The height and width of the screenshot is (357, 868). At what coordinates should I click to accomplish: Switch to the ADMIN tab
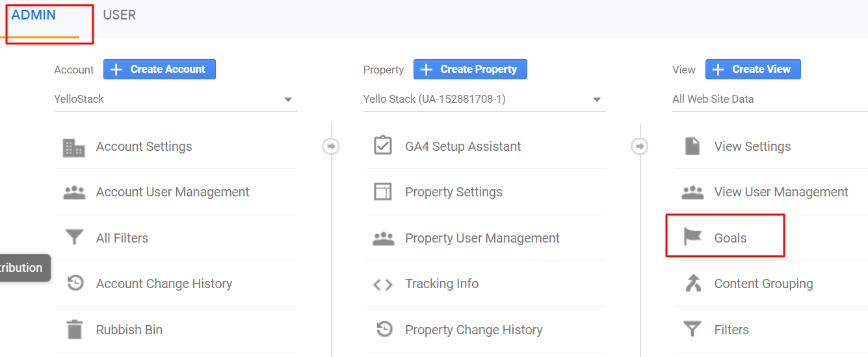(34, 15)
